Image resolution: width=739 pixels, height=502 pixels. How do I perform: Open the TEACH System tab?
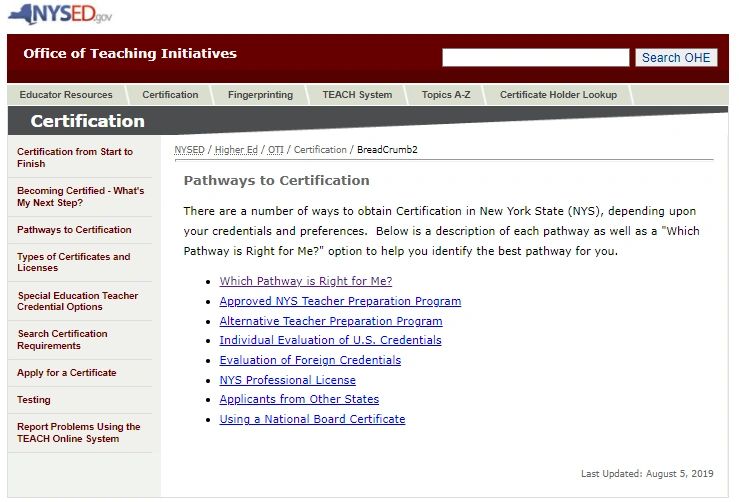[x=357, y=95]
